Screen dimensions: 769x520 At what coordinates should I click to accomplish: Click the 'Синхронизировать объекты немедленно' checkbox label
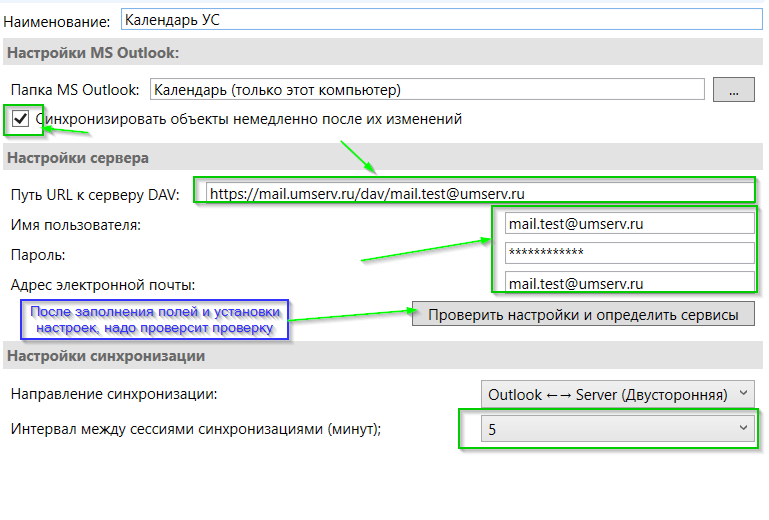pos(248,119)
